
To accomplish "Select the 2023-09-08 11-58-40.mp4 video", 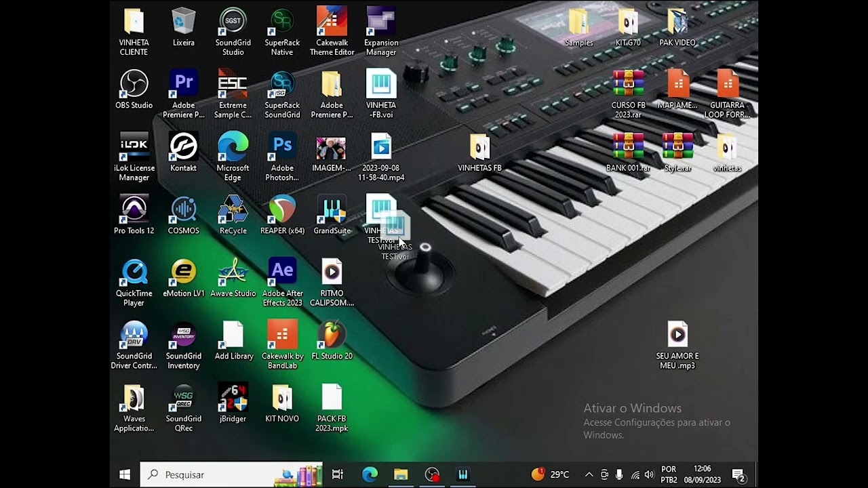I will tap(381, 157).
